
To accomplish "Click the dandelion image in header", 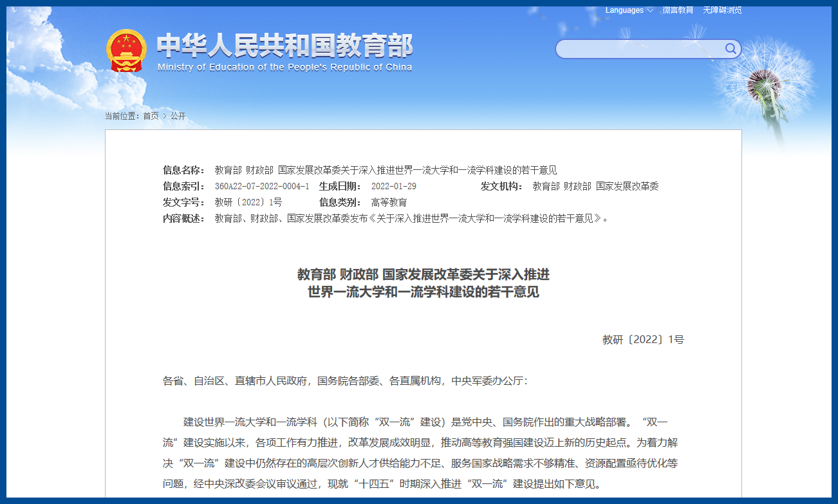I will click(x=761, y=84).
